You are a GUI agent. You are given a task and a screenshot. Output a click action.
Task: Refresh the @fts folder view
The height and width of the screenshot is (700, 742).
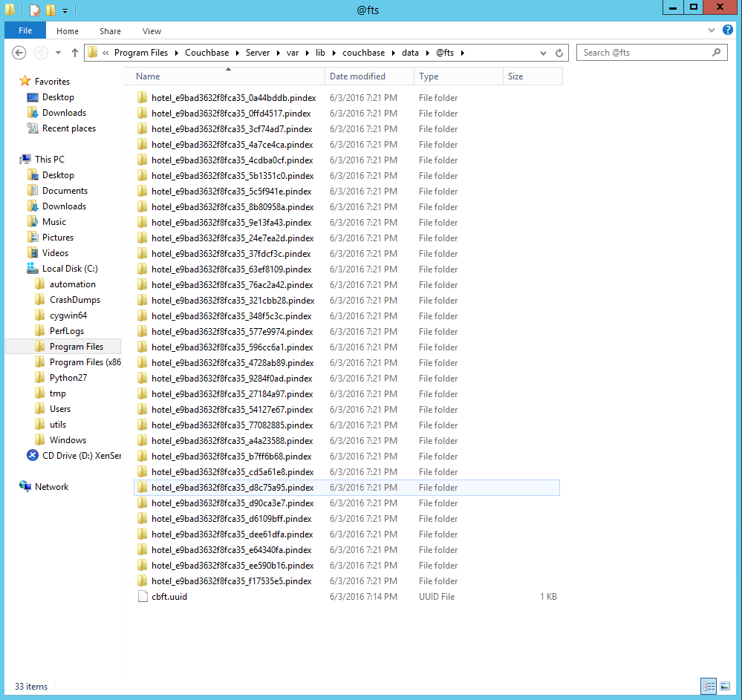pos(560,53)
